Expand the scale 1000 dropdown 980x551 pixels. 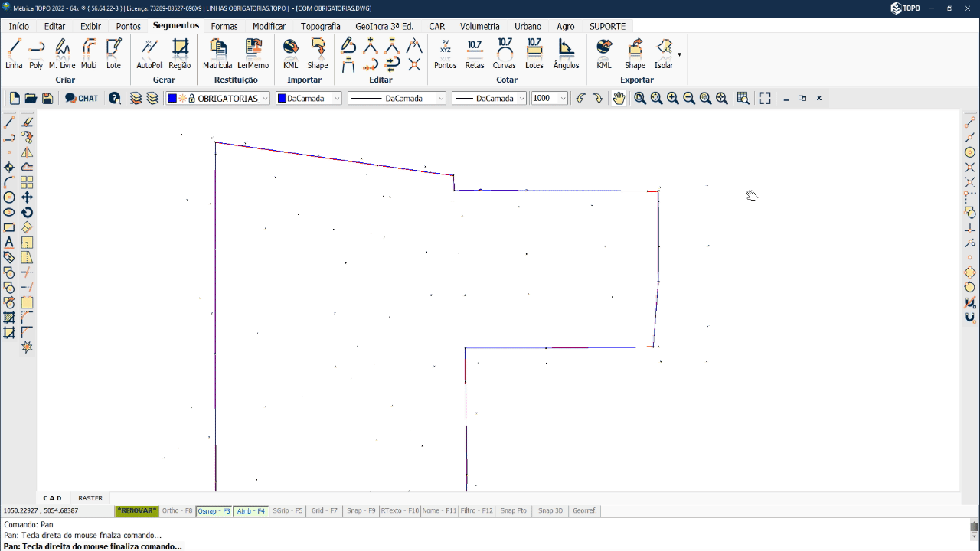[563, 98]
